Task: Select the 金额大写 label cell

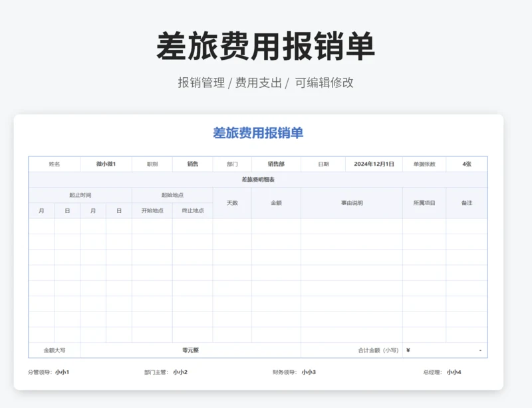Action: coord(55,350)
